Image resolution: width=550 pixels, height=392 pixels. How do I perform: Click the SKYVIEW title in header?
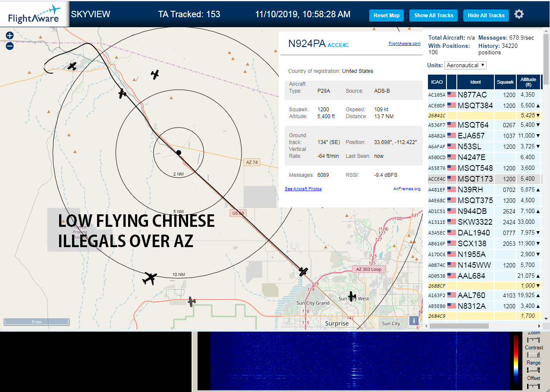91,14
